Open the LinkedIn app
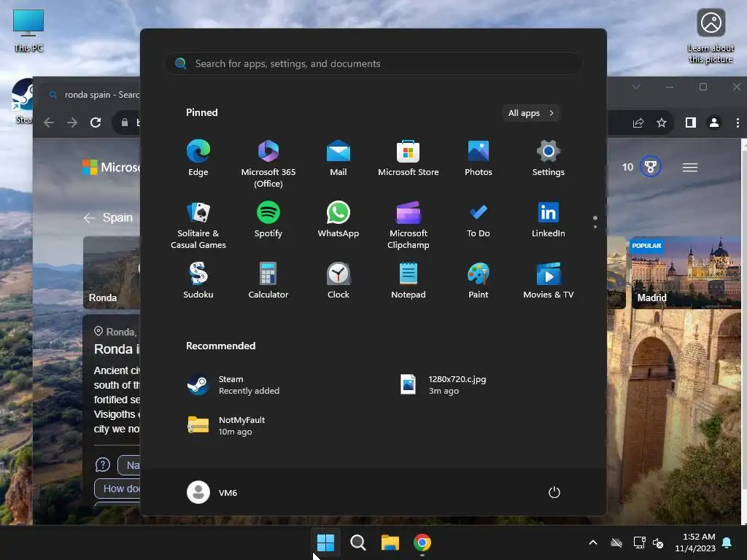The image size is (747, 560). (549, 219)
